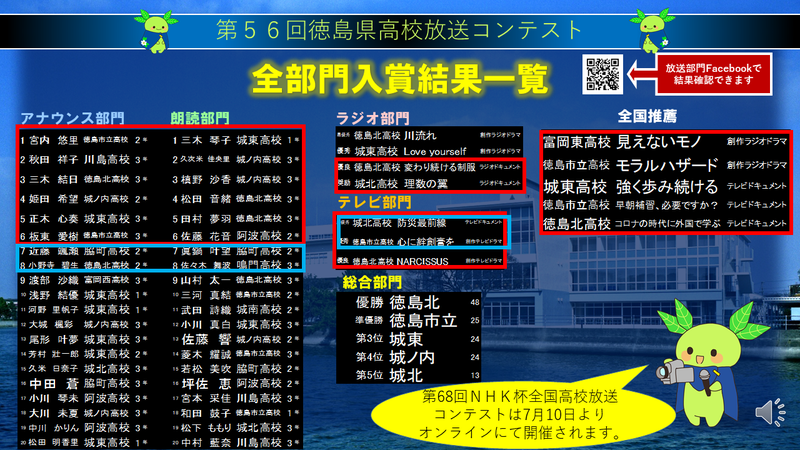The width and height of the screenshot is (800, 450).
Task: Click the 第56回徳島県高校放送コンテスト banner
Action: point(398,27)
